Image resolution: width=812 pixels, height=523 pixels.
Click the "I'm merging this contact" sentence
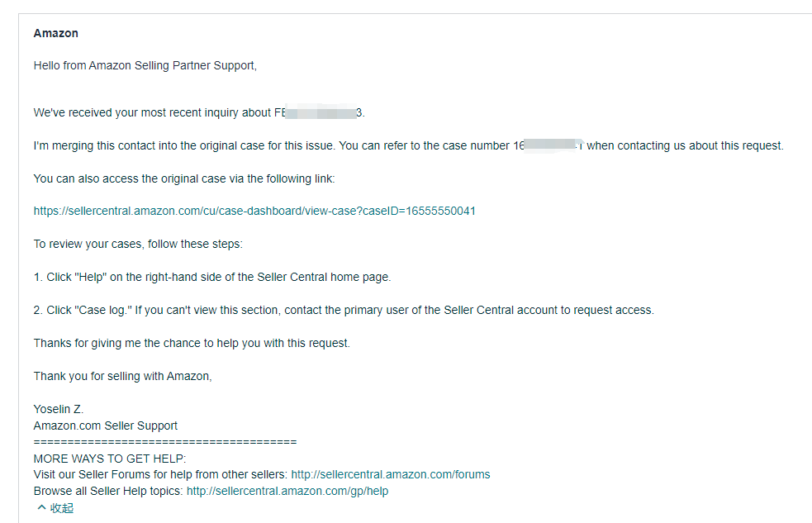(x=409, y=146)
